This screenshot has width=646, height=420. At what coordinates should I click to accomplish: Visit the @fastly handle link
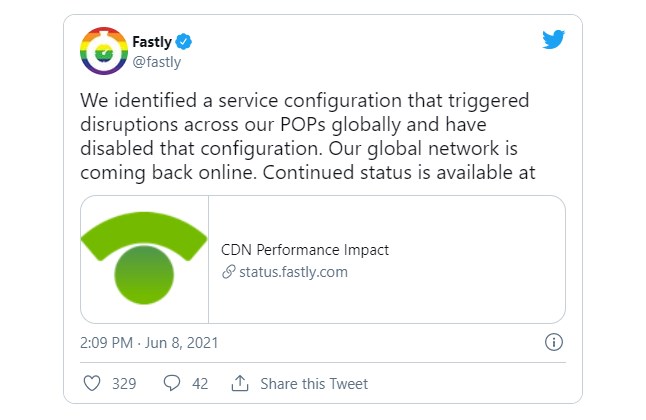pos(156,61)
